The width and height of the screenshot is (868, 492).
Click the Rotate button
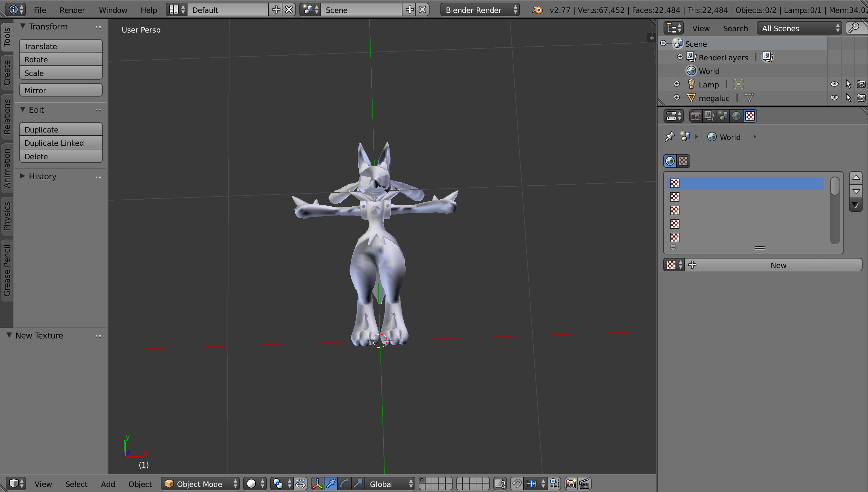point(61,60)
